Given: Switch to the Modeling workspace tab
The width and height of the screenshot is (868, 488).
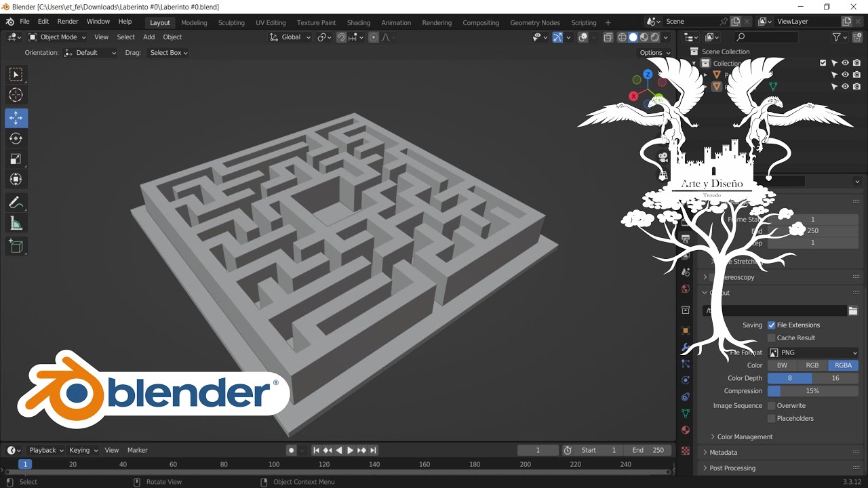Looking at the screenshot, I should click(194, 22).
